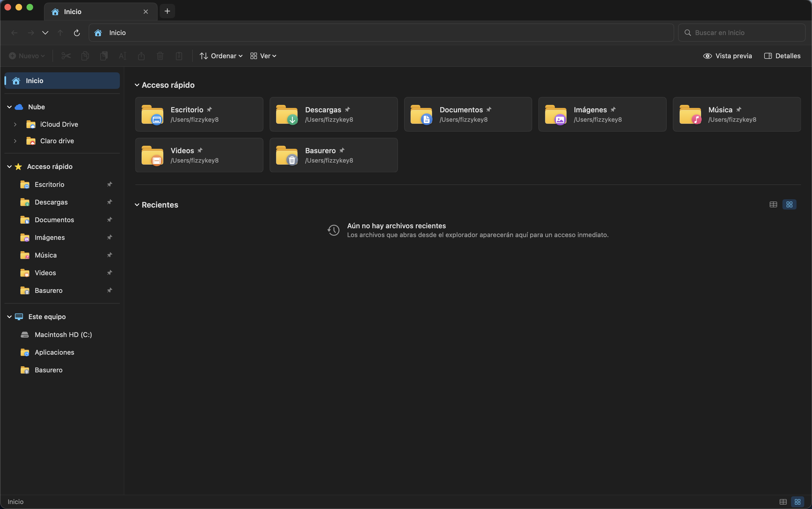812x509 pixels.
Task: Click the compress archive icon in toolbar
Action: click(x=179, y=56)
